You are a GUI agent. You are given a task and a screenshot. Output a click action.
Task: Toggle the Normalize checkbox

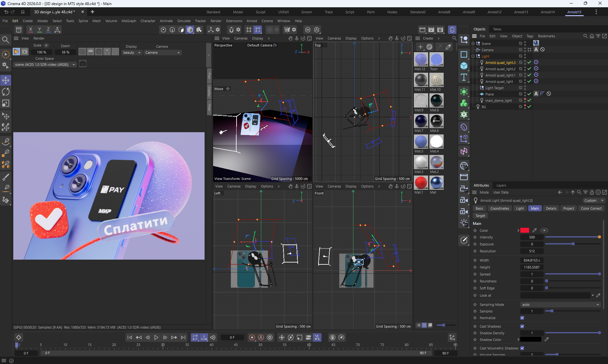point(522,318)
